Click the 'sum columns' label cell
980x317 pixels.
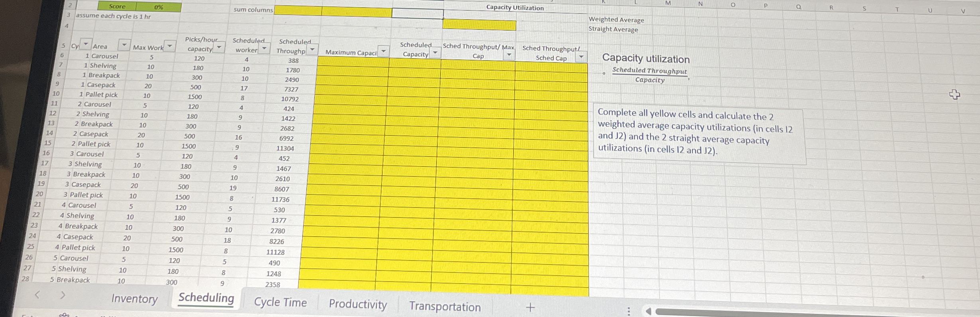[x=253, y=10]
